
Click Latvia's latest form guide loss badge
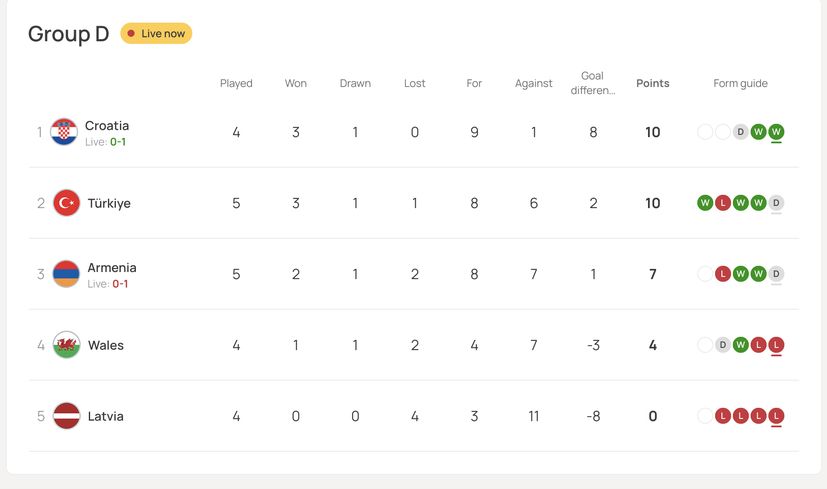pyautogui.click(x=776, y=416)
